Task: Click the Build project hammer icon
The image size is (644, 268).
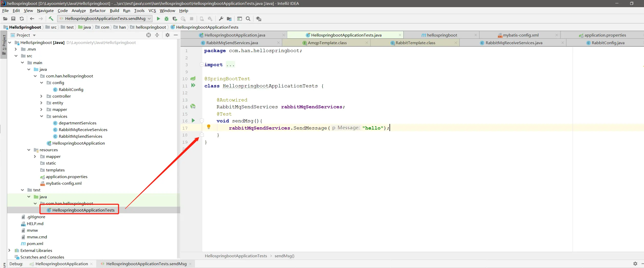Action: point(51,18)
